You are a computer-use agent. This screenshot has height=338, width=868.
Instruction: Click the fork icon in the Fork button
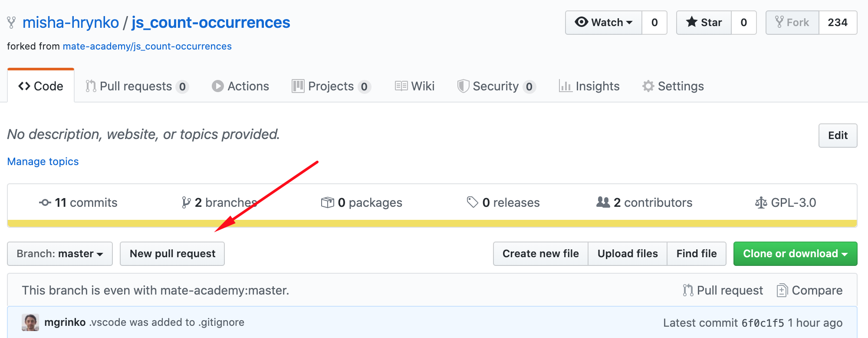coord(779,22)
